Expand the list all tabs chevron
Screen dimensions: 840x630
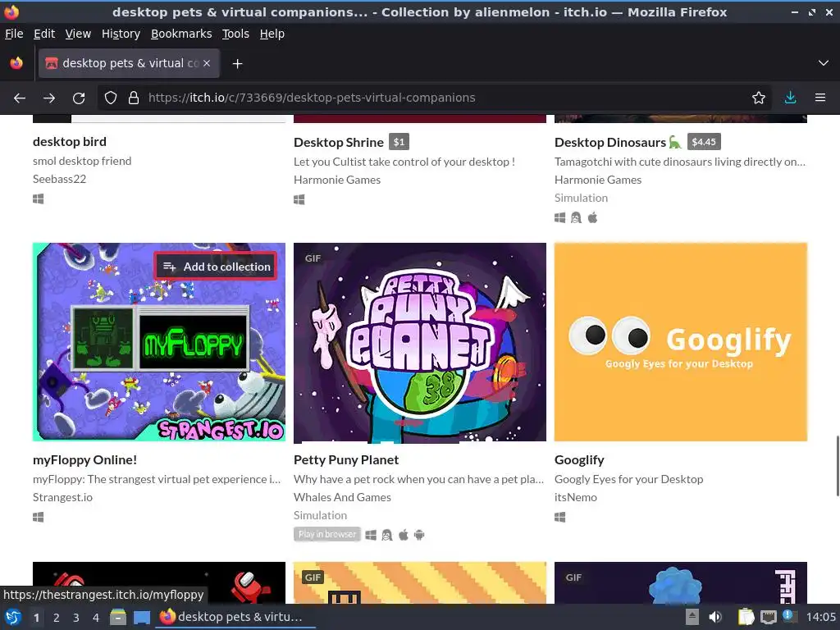(x=824, y=63)
